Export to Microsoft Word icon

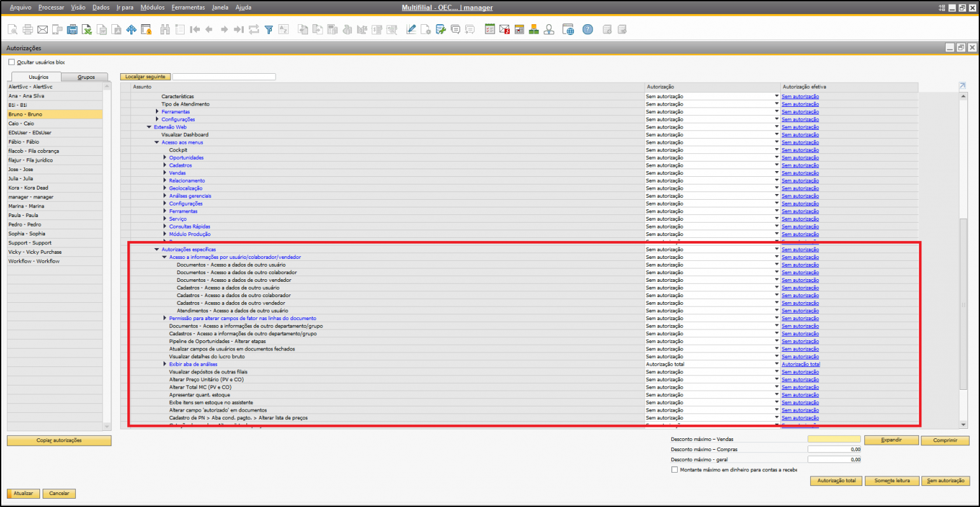click(102, 29)
